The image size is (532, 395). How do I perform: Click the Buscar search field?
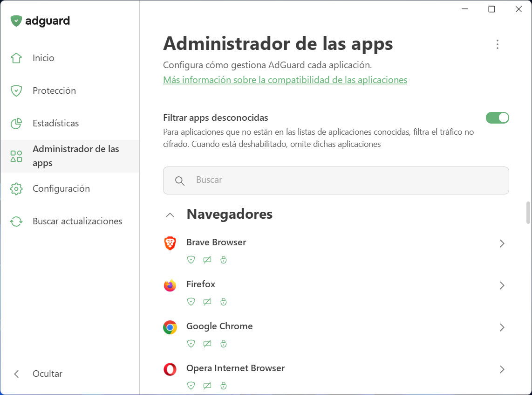point(336,180)
